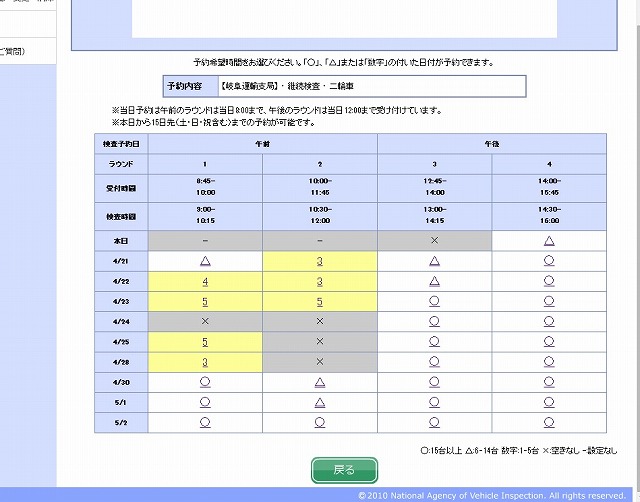
Task: Pick 4/23 round 3 circle slot
Action: 435,301
